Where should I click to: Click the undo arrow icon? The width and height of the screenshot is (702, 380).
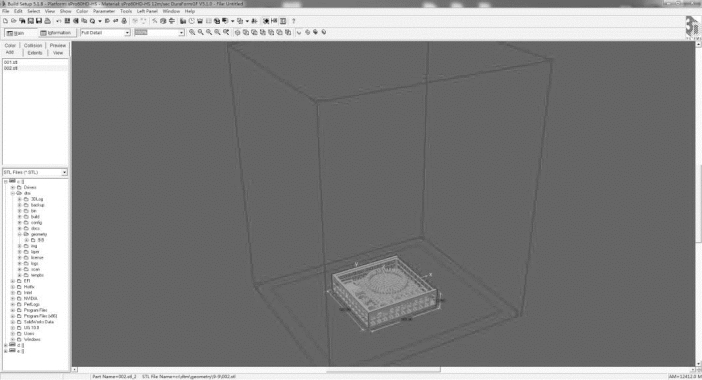pyautogui.click(x=59, y=21)
